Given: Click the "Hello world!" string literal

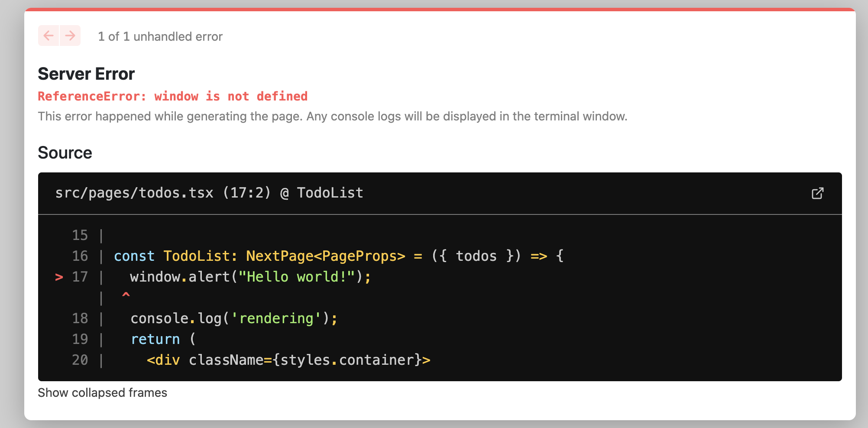Looking at the screenshot, I should (296, 277).
